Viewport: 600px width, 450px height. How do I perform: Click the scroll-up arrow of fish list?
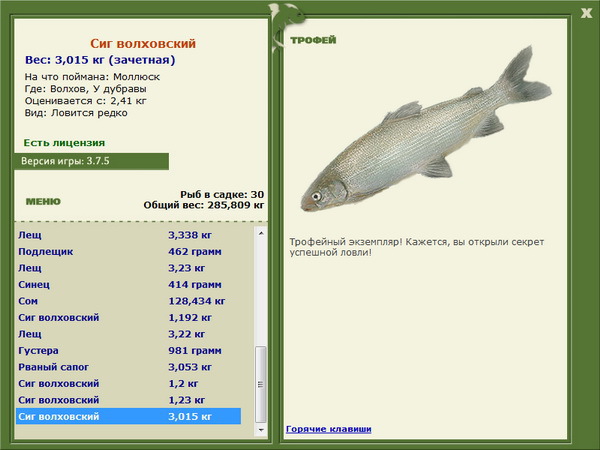(261, 233)
